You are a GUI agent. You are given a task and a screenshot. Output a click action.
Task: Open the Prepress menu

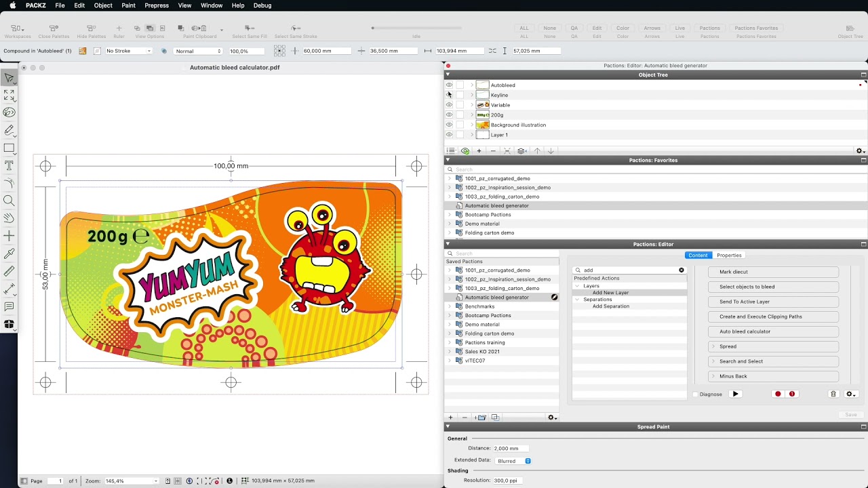click(x=157, y=5)
